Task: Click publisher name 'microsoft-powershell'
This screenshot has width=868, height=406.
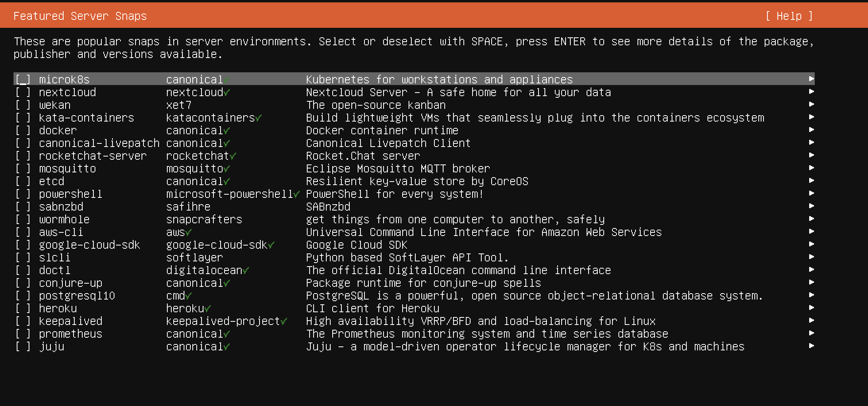Action: click(x=230, y=194)
